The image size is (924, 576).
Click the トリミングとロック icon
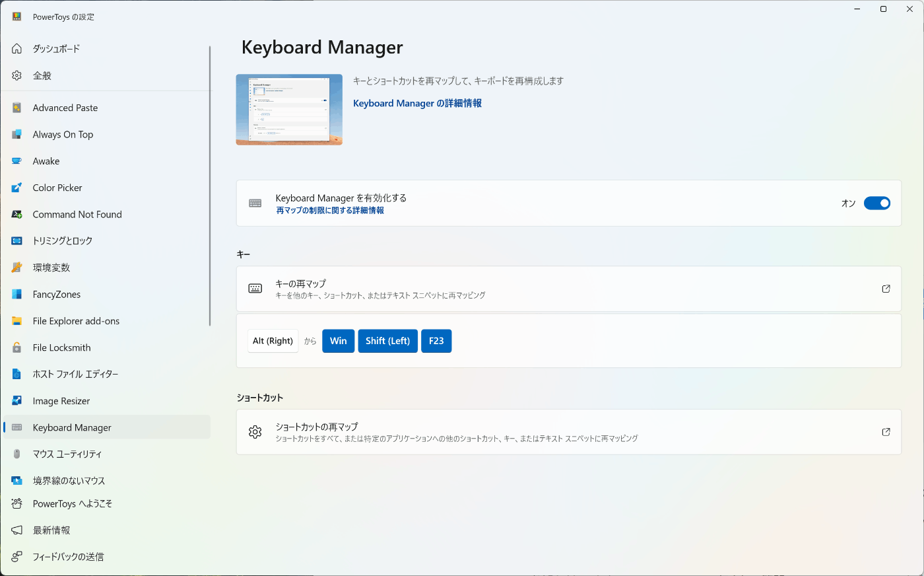pos(17,241)
